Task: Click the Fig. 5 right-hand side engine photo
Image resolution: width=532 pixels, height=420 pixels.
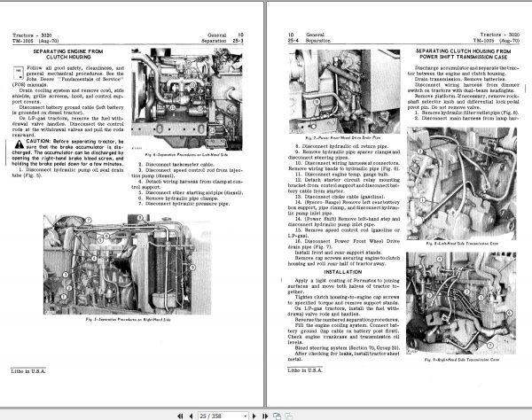Action: tap(127, 264)
